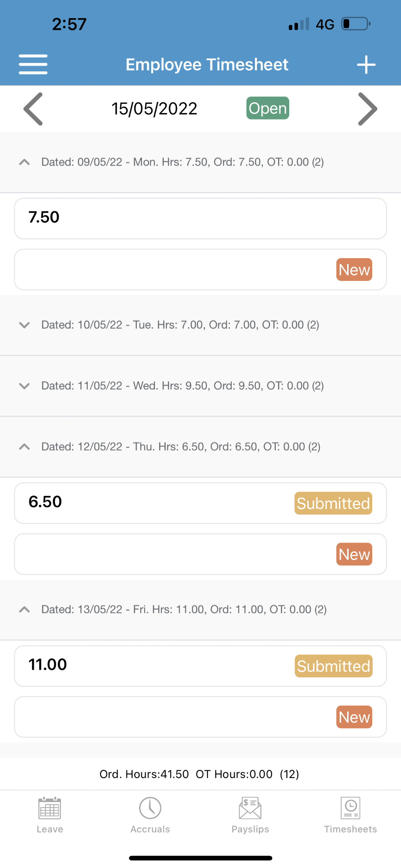Select the 15/05/2022 week ending date
The height and width of the screenshot is (868, 401).
point(154,109)
